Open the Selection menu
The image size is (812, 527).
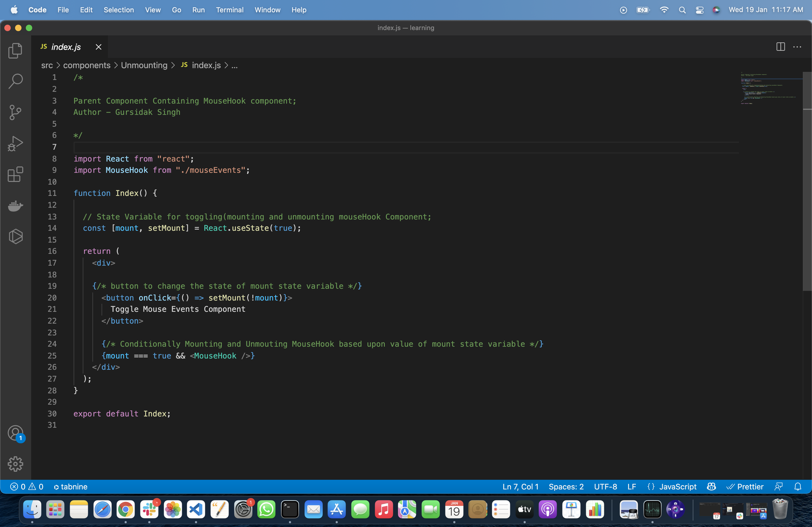119,10
